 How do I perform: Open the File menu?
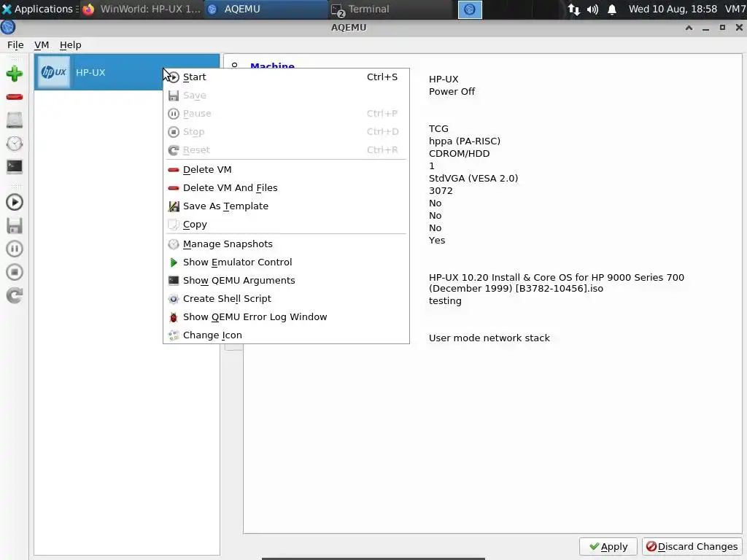tap(15, 44)
